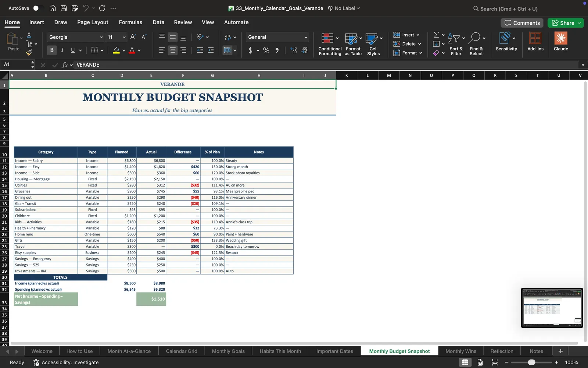Viewport: 588px width, 368px height.
Task: Toggle bold formatting button
Action: pos(51,50)
